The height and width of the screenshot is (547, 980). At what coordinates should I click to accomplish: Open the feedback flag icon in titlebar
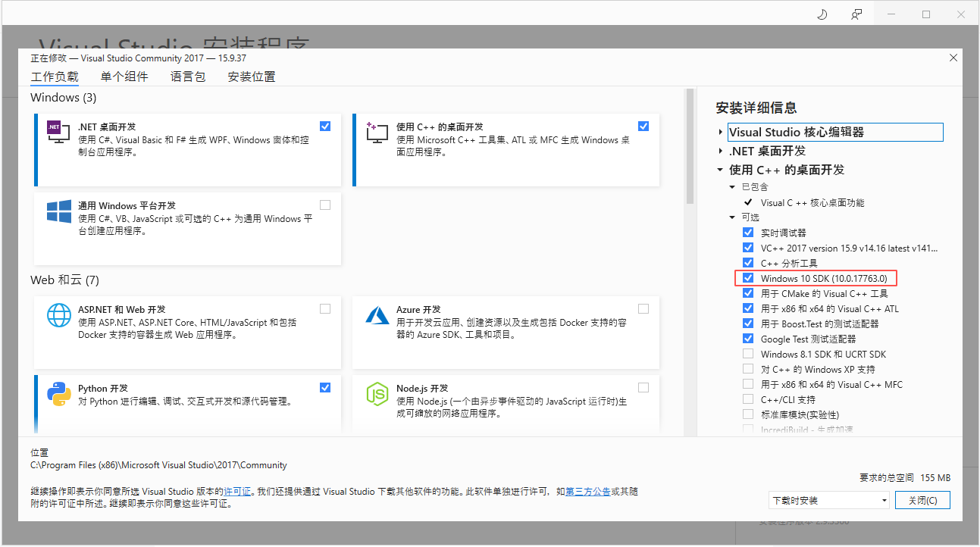(857, 14)
